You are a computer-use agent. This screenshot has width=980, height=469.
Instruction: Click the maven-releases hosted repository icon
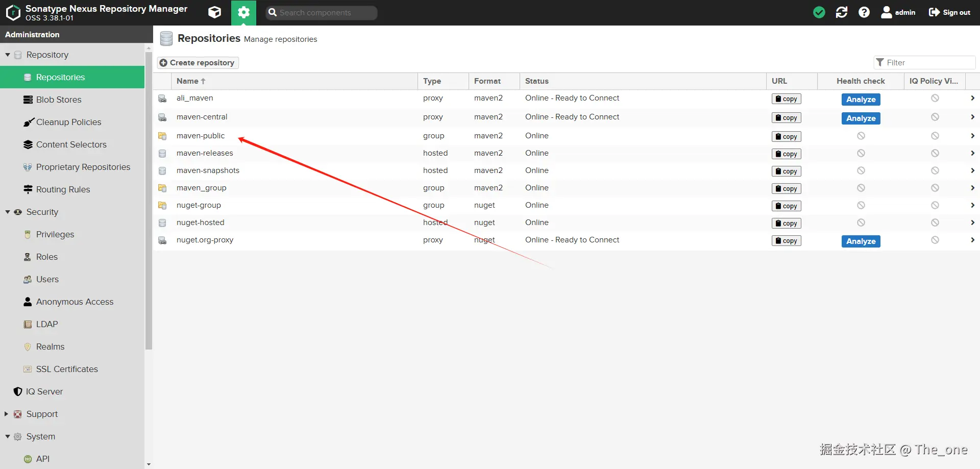[x=162, y=154]
